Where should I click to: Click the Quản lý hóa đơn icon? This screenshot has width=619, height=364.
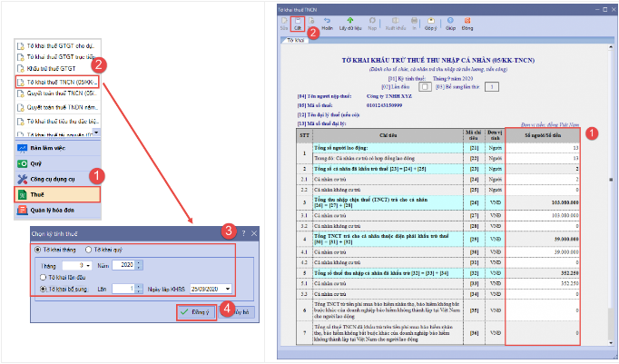pos(22,210)
